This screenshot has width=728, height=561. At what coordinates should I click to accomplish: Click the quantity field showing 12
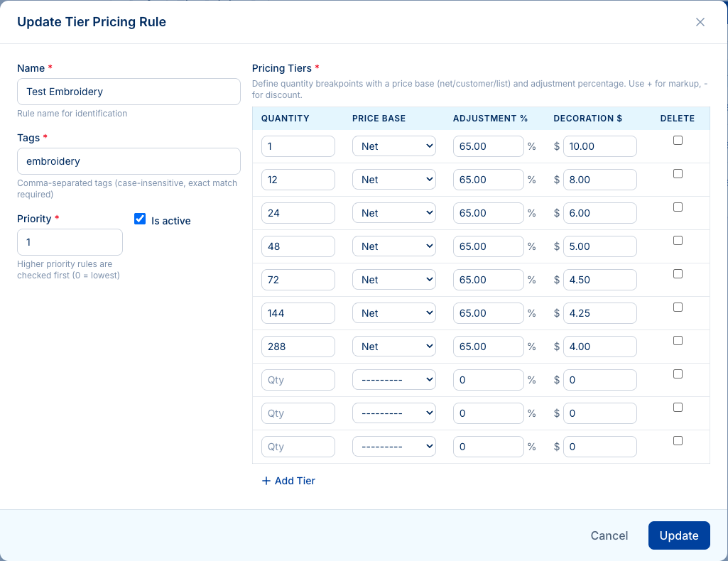(x=298, y=180)
